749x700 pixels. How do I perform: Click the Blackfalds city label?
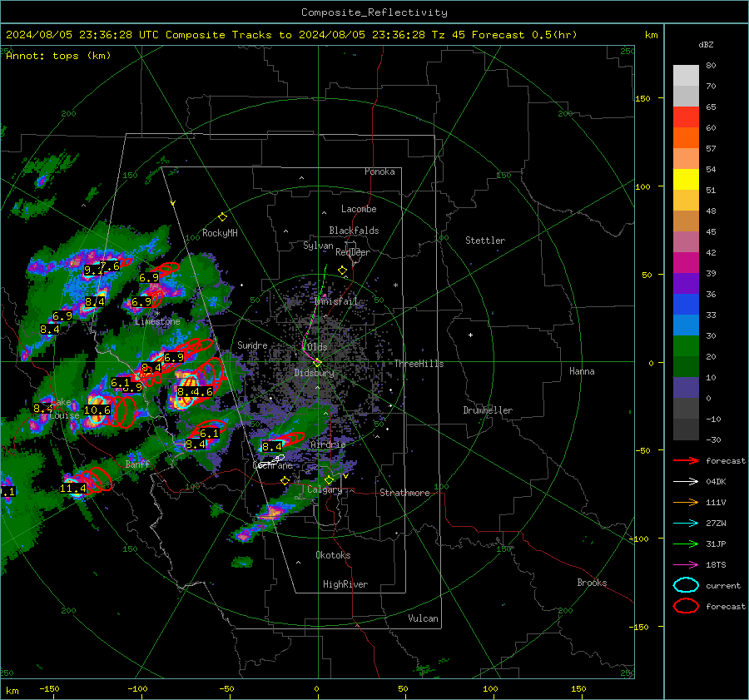click(354, 231)
